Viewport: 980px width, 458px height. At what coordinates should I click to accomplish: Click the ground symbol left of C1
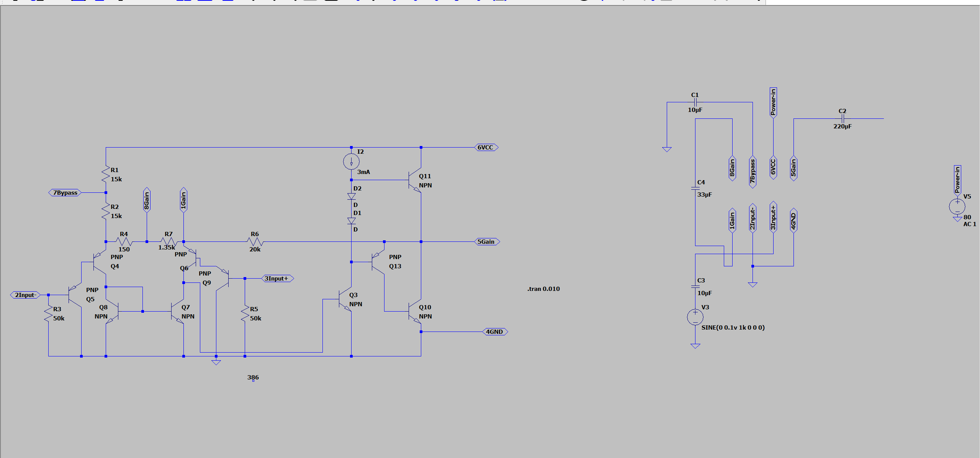tap(667, 149)
